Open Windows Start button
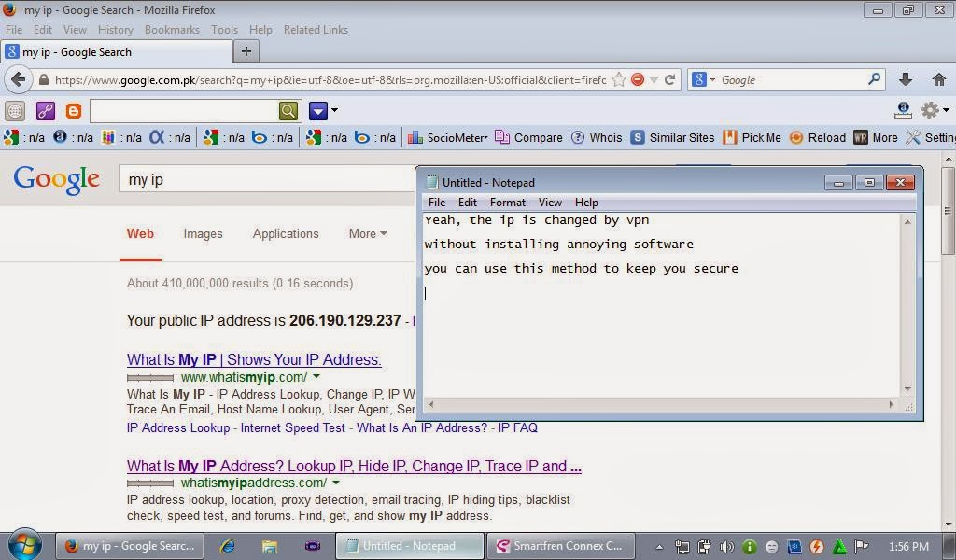Image resolution: width=956 pixels, height=560 pixels. pos(24,545)
